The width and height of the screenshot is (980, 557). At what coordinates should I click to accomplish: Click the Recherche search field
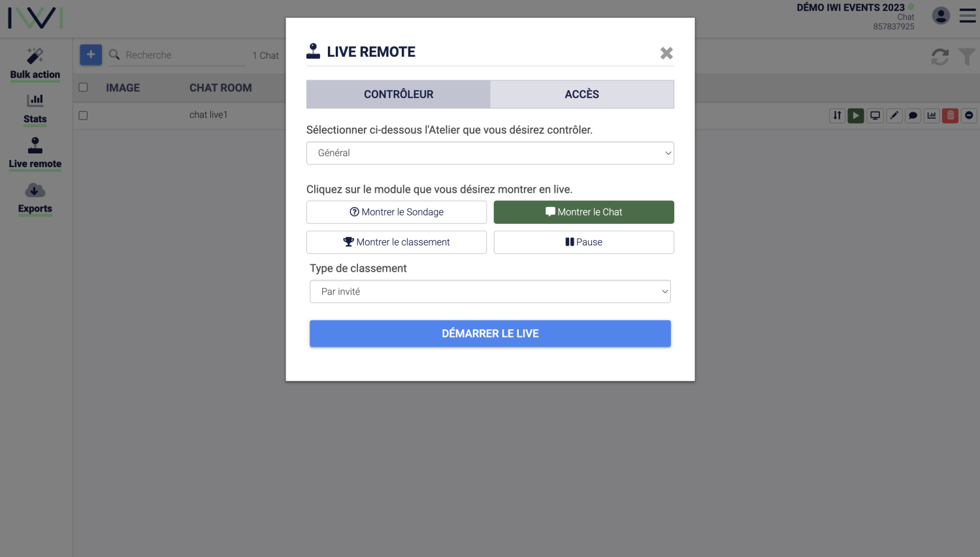[x=184, y=56]
